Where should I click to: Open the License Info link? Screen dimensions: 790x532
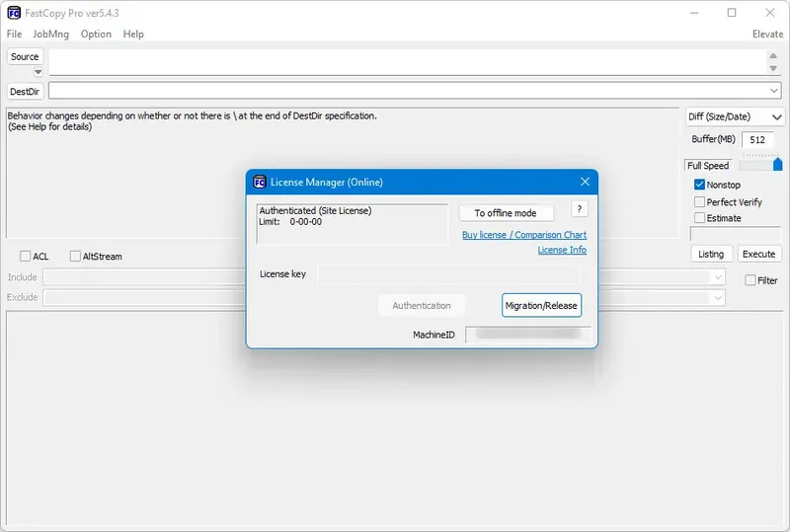[562, 250]
